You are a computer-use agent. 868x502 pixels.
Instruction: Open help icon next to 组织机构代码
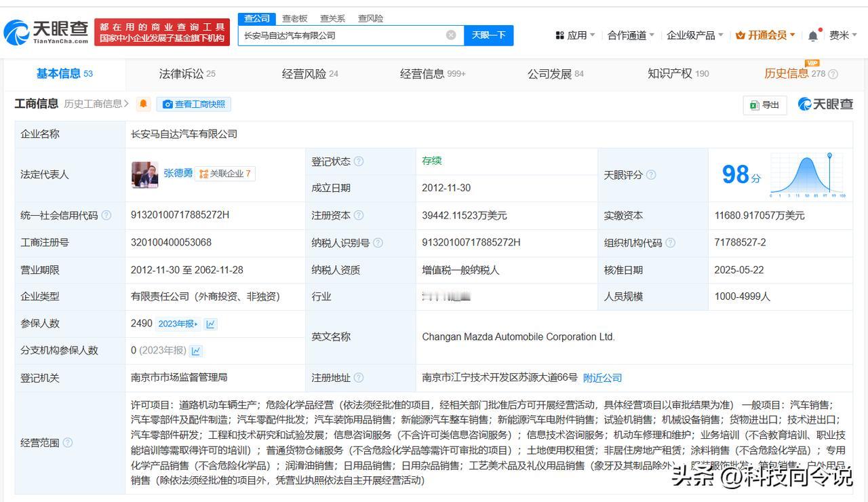(671, 243)
